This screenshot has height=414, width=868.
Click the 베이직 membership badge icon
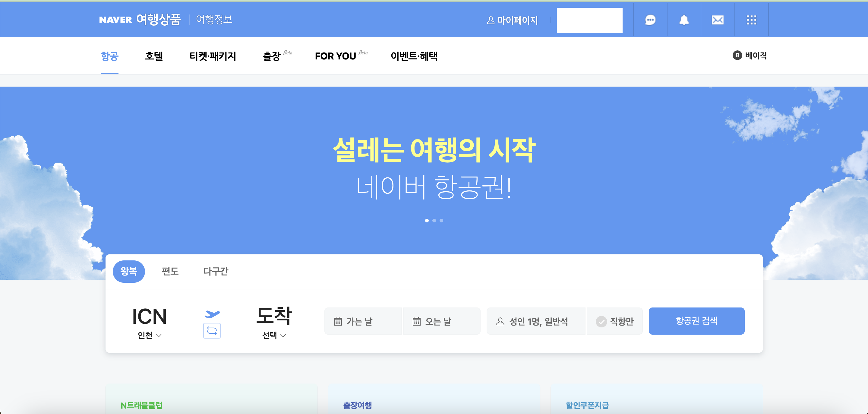click(737, 55)
